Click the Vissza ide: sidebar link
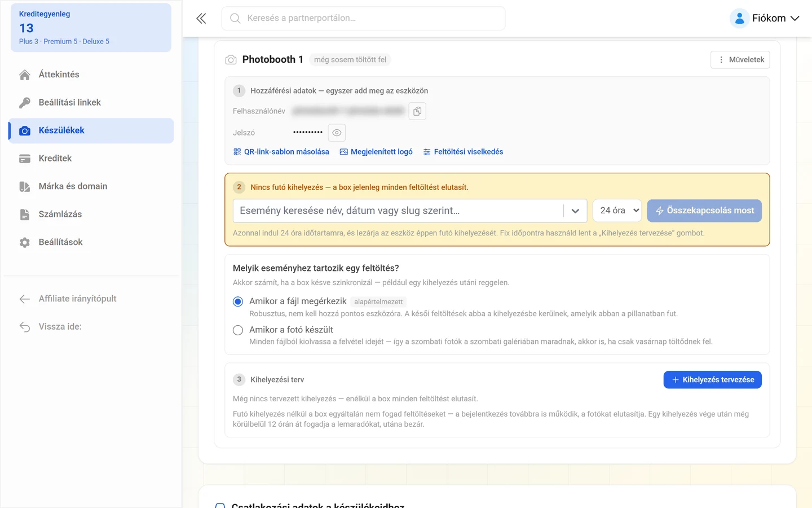This screenshot has width=812, height=508. point(91,327)
